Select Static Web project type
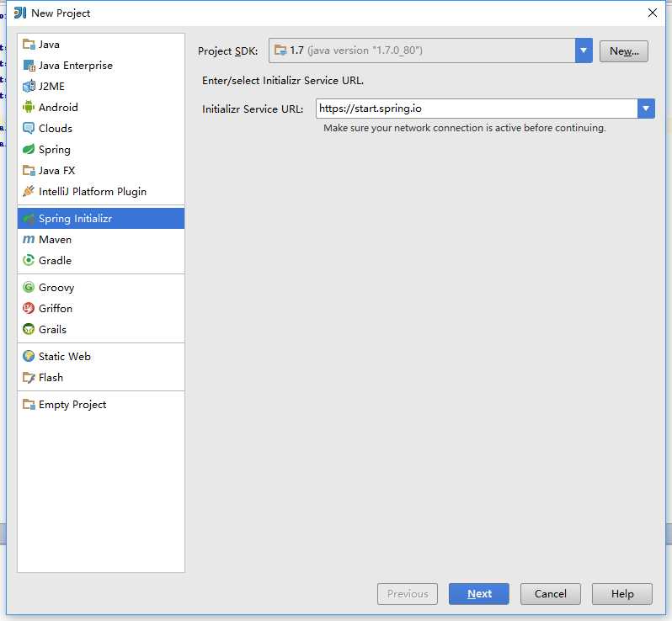 [x=101, y=356]
